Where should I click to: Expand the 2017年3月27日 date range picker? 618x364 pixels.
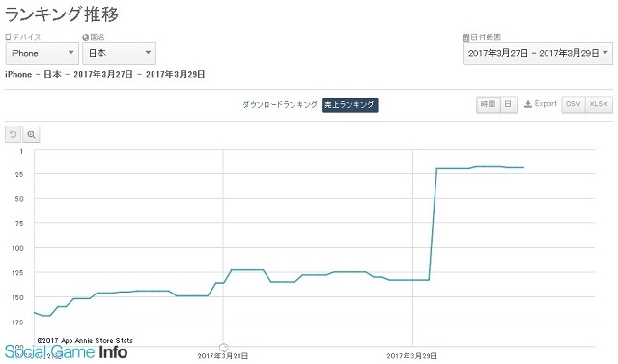538,53
